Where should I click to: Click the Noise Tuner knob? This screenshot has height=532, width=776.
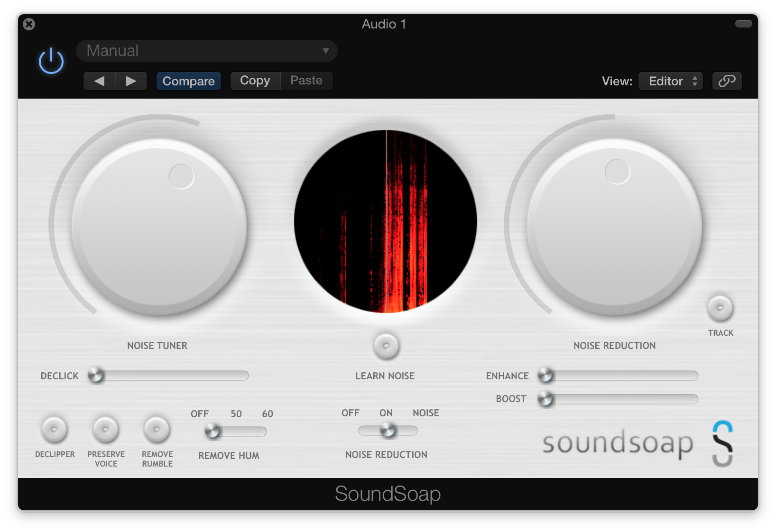159,226
